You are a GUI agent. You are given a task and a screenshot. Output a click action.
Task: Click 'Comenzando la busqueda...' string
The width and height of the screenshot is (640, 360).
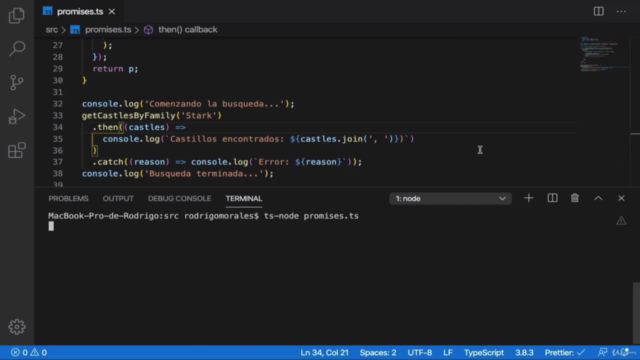point(214,104)
